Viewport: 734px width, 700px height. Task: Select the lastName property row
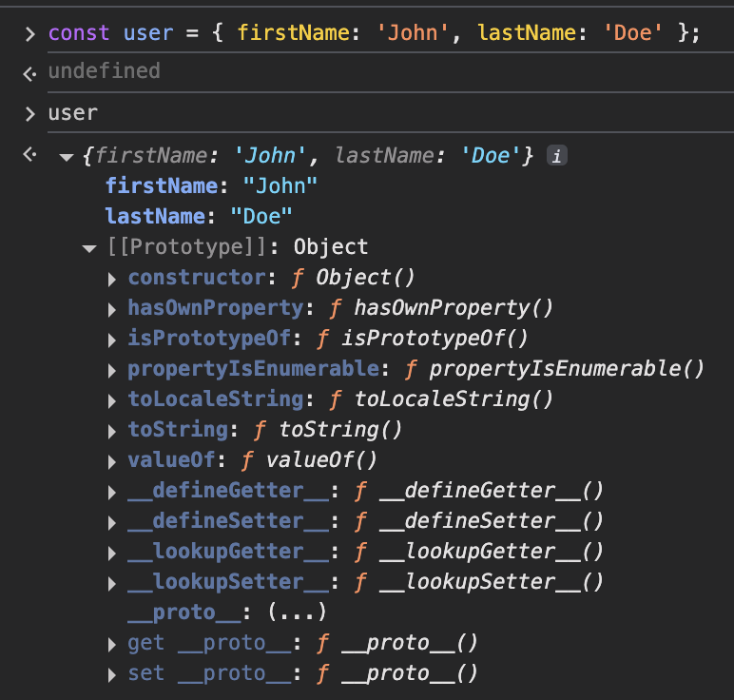(x=199, y=216)
